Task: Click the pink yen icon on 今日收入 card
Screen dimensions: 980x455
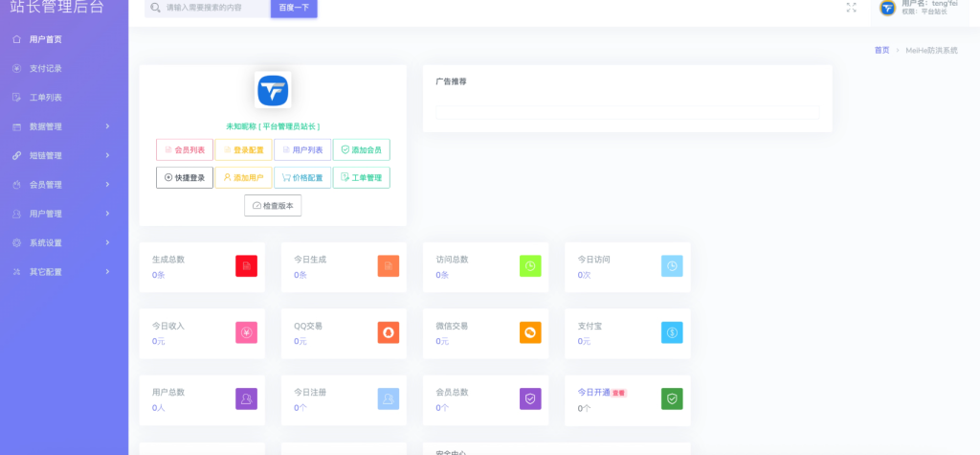Action: [x=247, y=332]
